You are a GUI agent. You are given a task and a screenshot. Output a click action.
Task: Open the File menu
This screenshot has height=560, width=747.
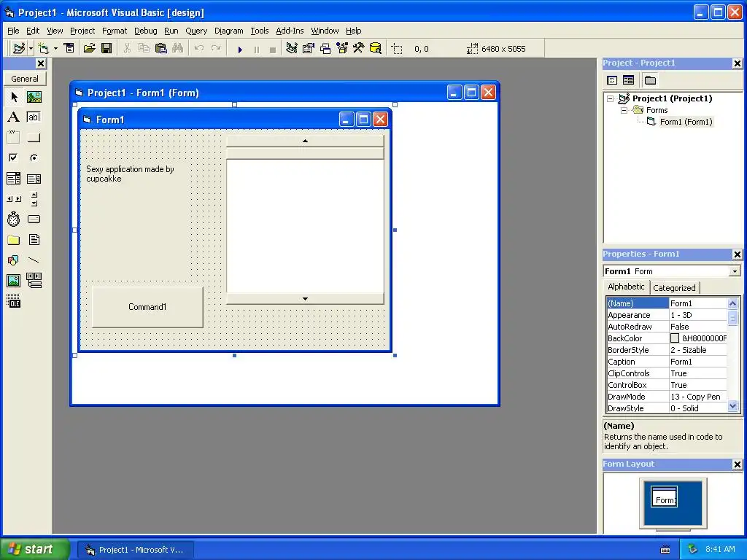click(x=13, y=31)
